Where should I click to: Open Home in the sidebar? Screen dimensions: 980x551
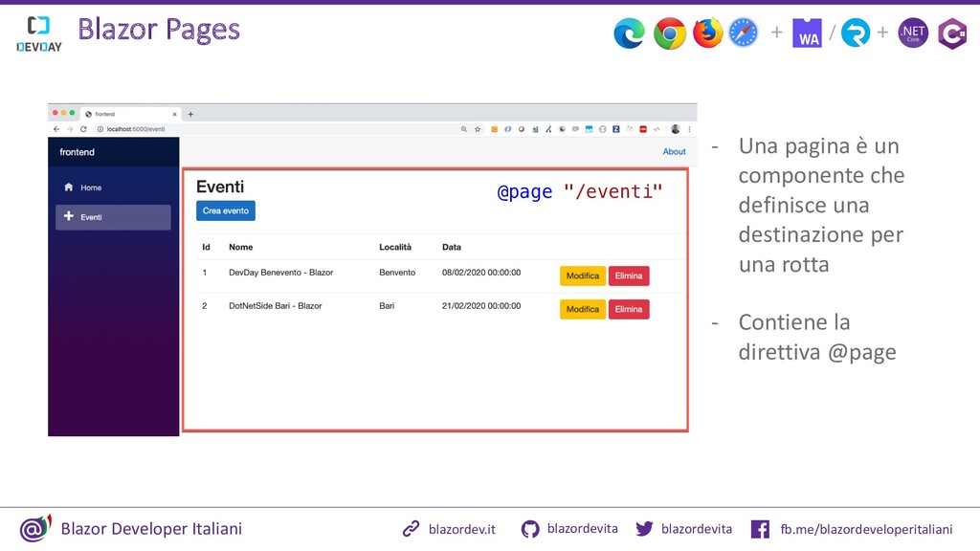coord(113,187)
